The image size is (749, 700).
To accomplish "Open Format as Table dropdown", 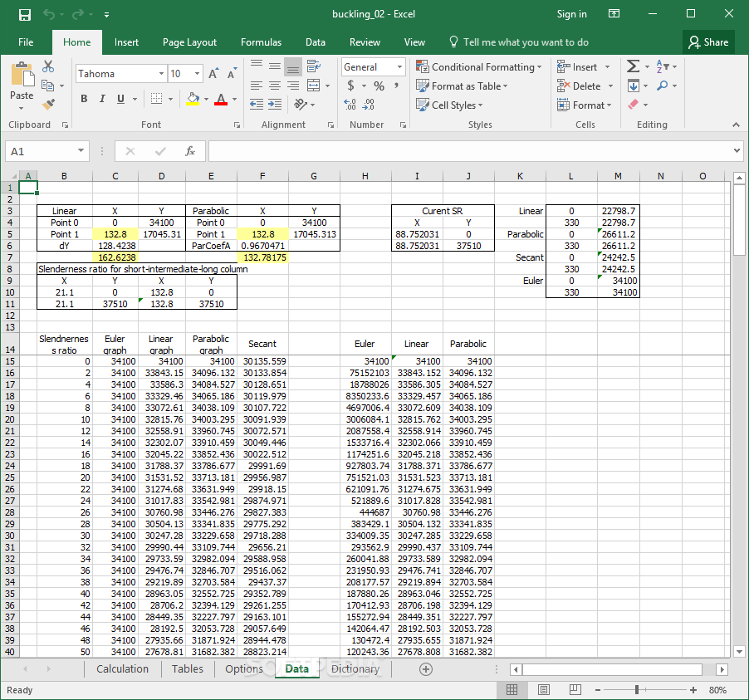I will (x=462, y=86).
